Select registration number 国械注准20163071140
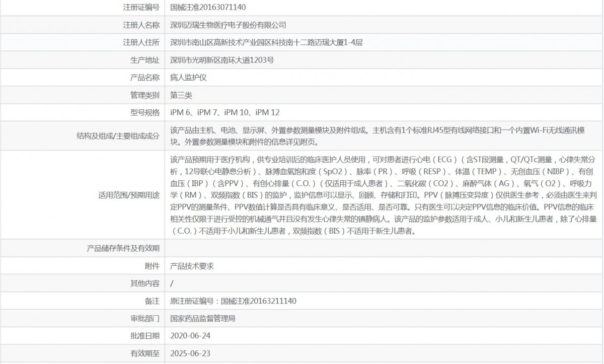 click(x=208, y=8)
